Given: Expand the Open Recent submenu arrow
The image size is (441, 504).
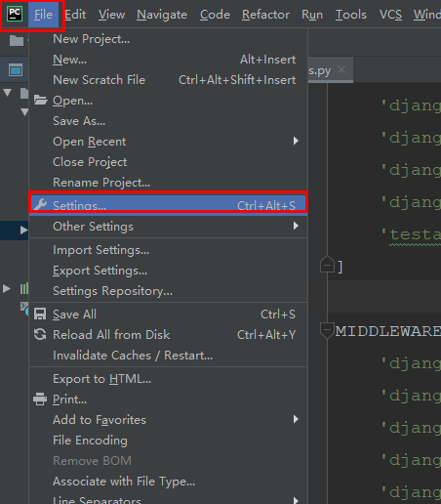Looking at the screenshot, I should point(296,141).
